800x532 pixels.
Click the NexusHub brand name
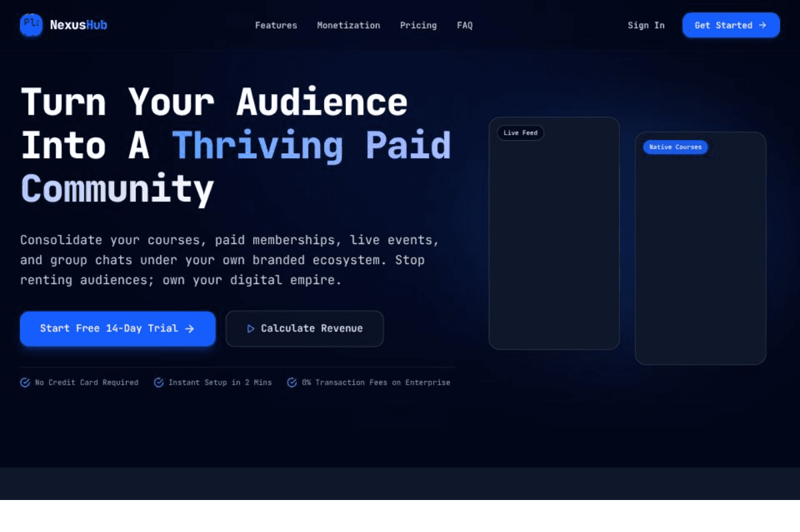78,25
